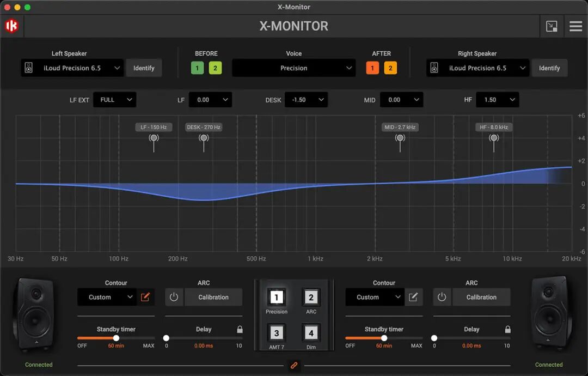Start left ARC Calibration
This screenshot has height=376, width=588.
pyautogui.click(x=213, y=297)
